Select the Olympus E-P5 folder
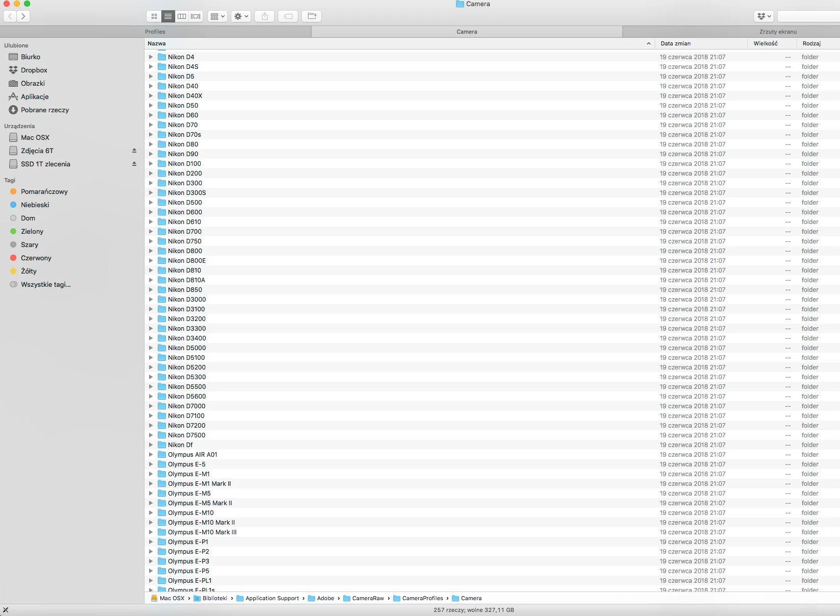Viewport: 840px width, 616px height. point(492,571)
